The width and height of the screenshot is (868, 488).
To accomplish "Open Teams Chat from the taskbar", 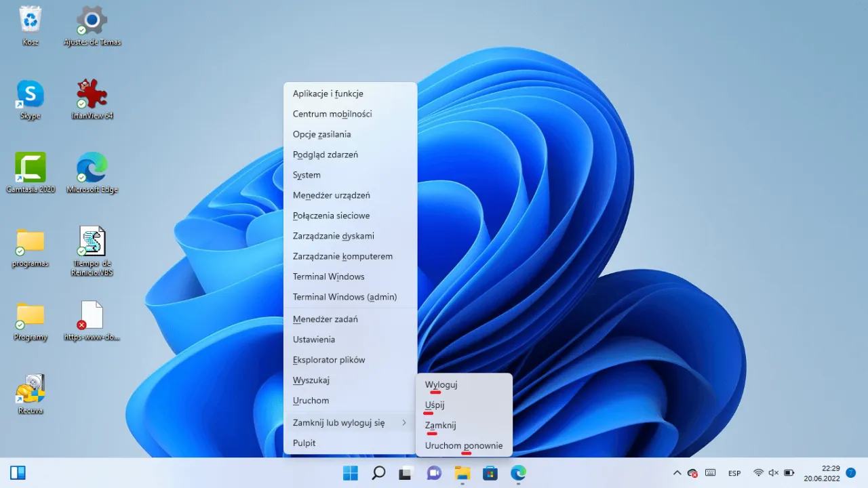I will [434, 472].
